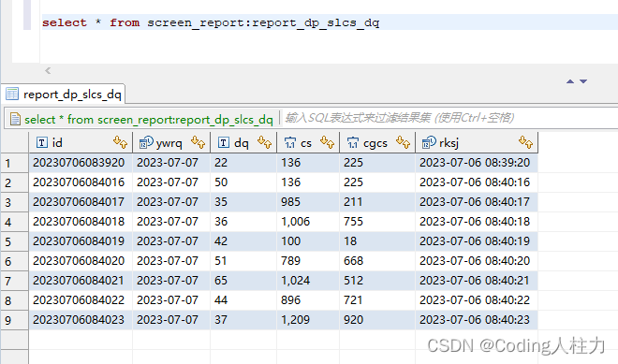Click the down arrow above results panel
Screen dimensions: 618x364
(583, 81)
